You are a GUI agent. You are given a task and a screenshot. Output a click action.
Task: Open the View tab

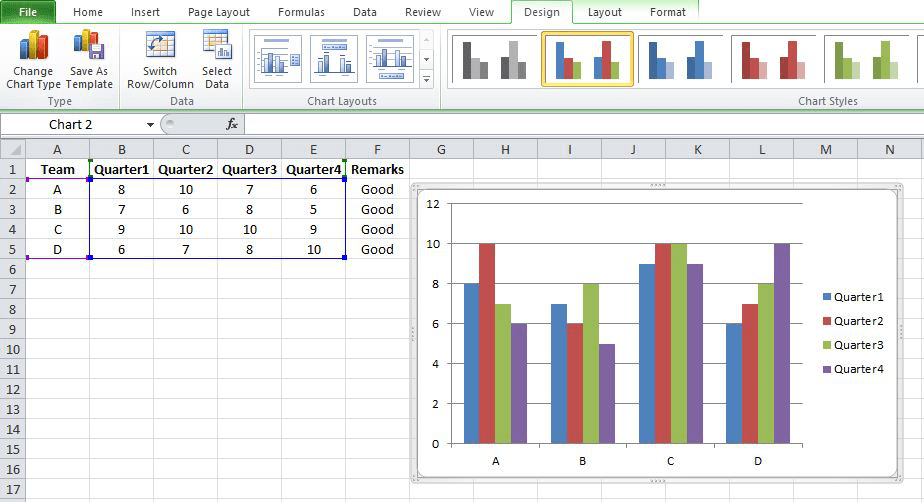481,12
